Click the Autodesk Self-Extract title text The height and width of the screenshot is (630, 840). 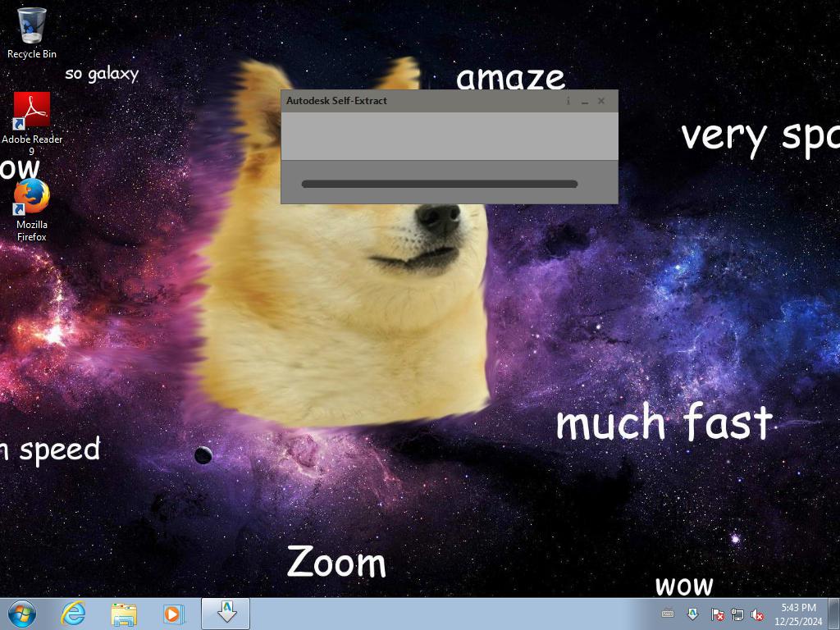tap(336, 101)
